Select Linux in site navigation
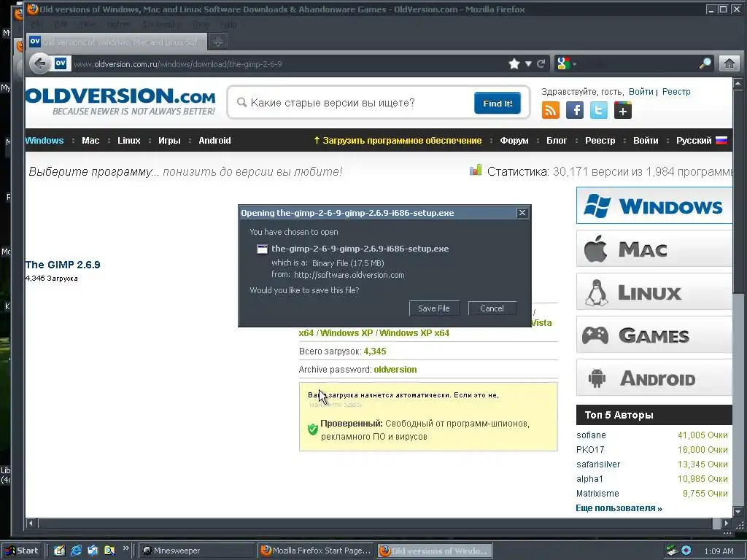Viewport: 747px width, 560px height. coord(128,141)
